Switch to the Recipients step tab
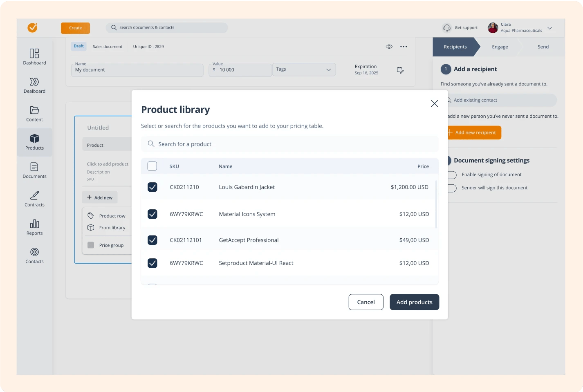Screen dimensions: 583x392 455,47
